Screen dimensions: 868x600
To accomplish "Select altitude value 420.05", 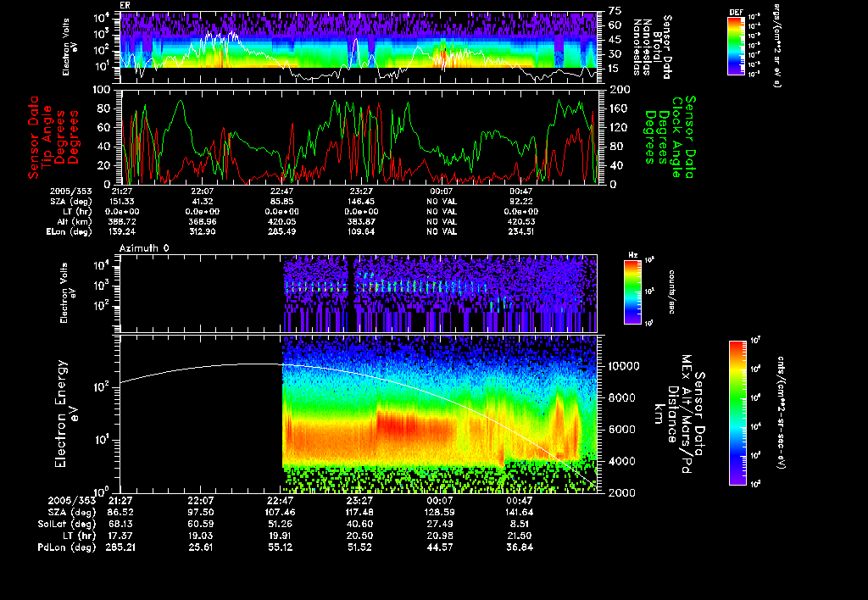I will click(x=281, y=221).
